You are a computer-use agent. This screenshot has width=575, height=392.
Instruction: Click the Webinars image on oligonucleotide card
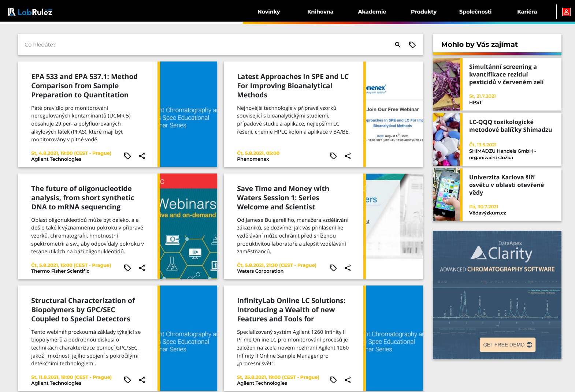[189, 226]
